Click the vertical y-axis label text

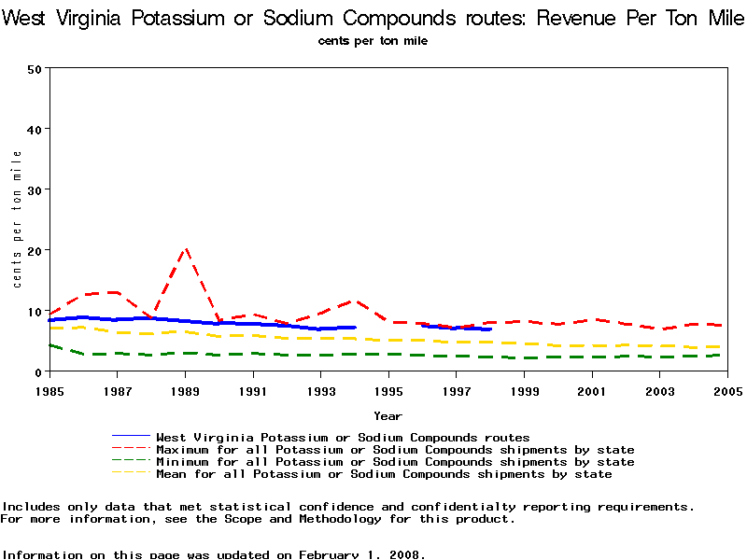point(17,219)
